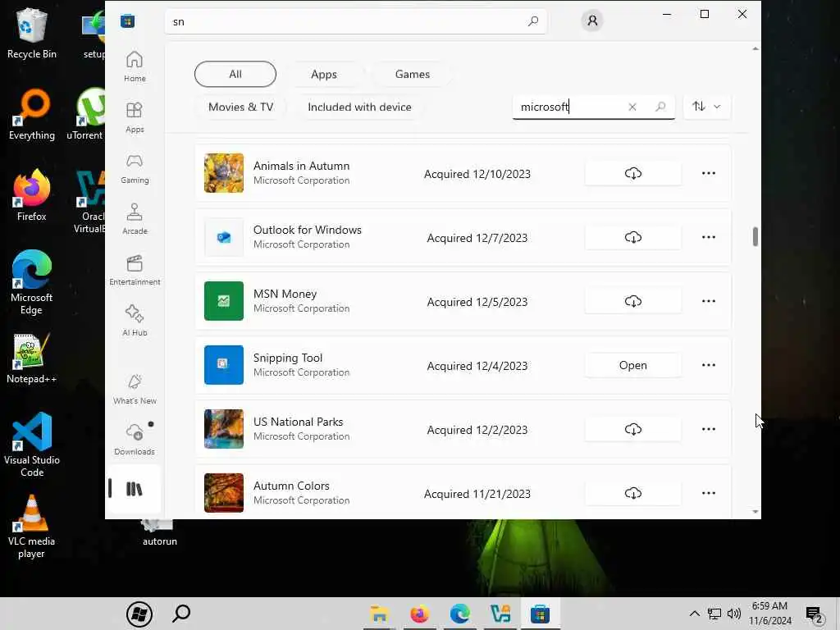The image size is (840, 630).
Task: Select the Movies & TV filter
Action: [x=240, y=107]
